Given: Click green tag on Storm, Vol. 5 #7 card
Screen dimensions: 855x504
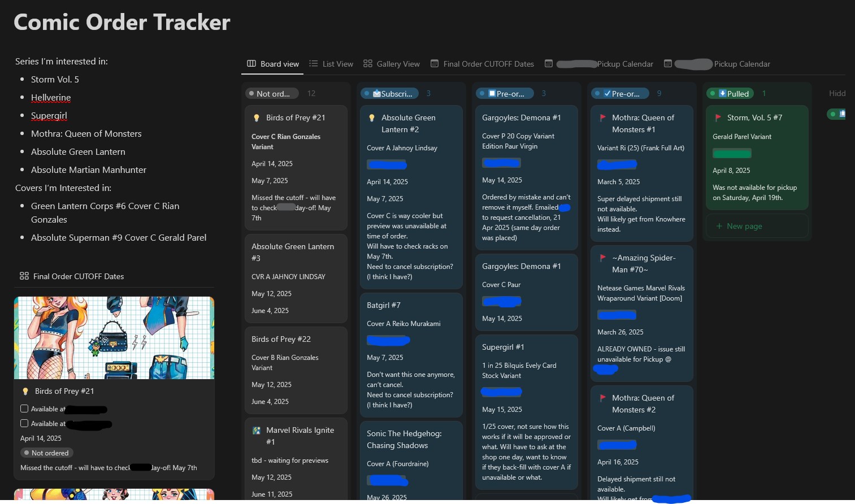Looking at the screenshot, I should pyautogui.click(x=732, y=153).
